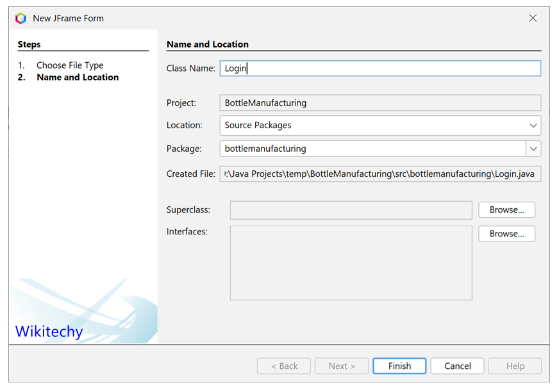Viewport: 559px width, 392px height.
Task: Close the New JFrame Form dialog
Action: (x=533, y=18)
